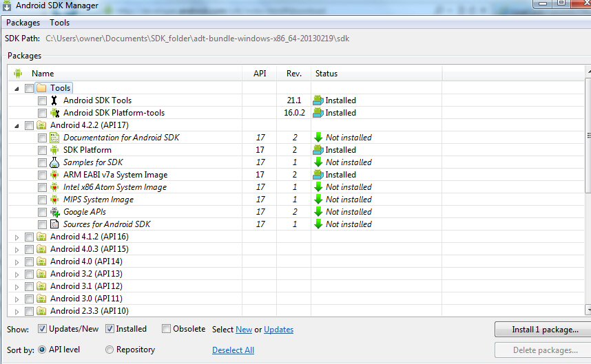Select the Sources for Android SDK row text
This screenshot has height=364, width=591.
click(x=107, y=224)
